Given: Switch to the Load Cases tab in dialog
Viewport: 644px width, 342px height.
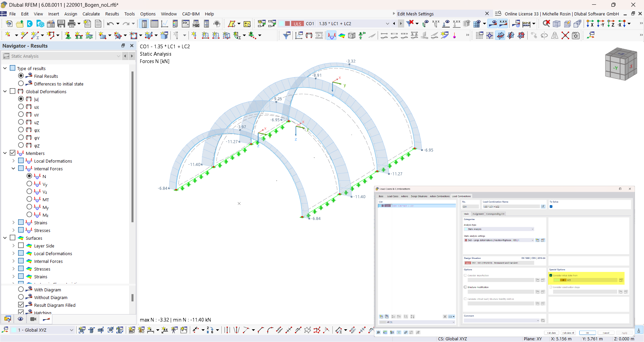Looking at the screenshot, I should point(393,196).
